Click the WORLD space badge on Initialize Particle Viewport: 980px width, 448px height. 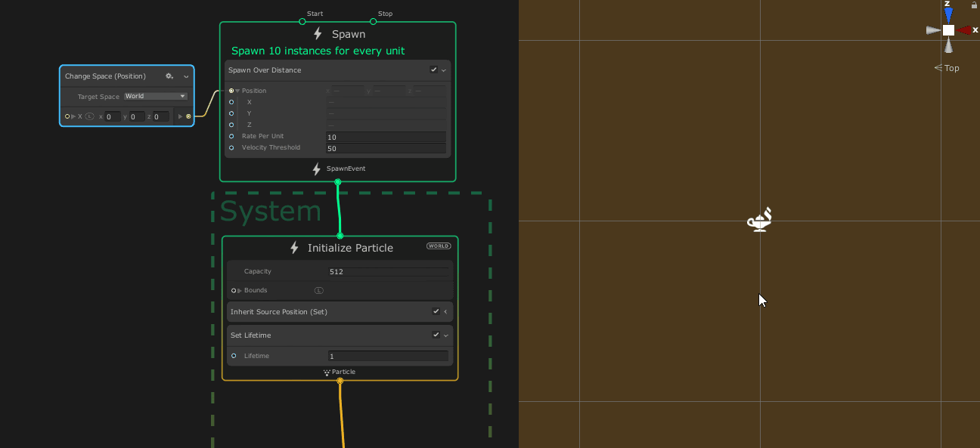click(x=439, y=246)
